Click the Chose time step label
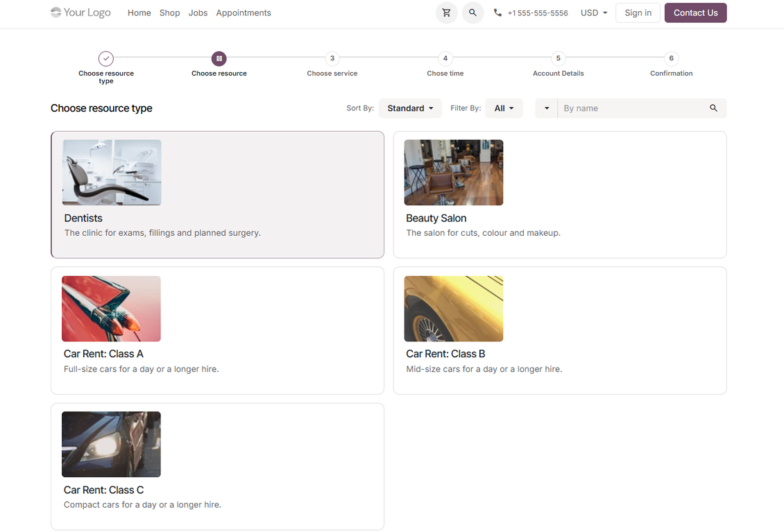784x532 pixels. point(445,74)
